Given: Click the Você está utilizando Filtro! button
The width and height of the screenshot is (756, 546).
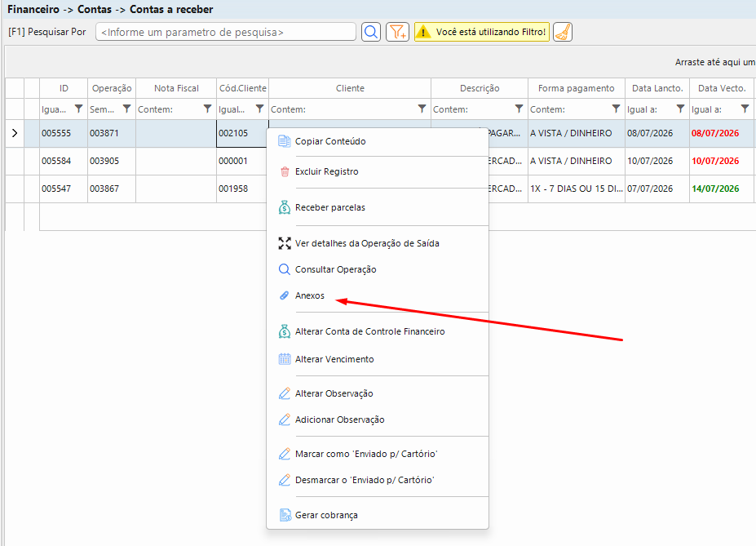Looking at the screenshot, I should point(482,33).
